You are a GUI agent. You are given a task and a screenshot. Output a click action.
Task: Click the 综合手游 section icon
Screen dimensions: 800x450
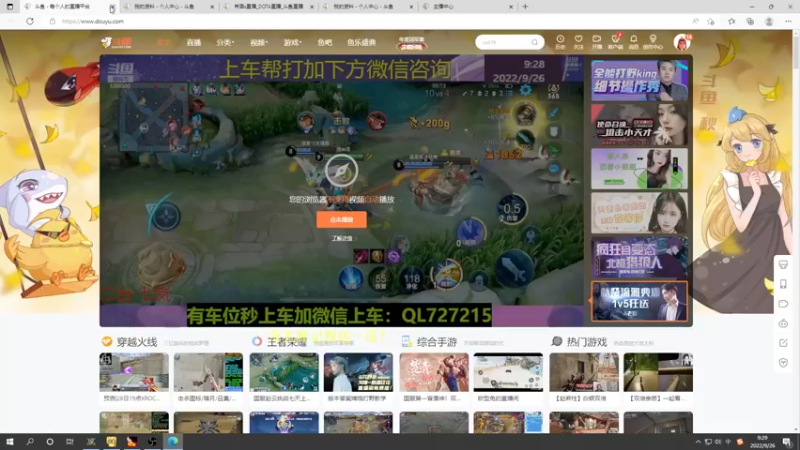[407, 341]
